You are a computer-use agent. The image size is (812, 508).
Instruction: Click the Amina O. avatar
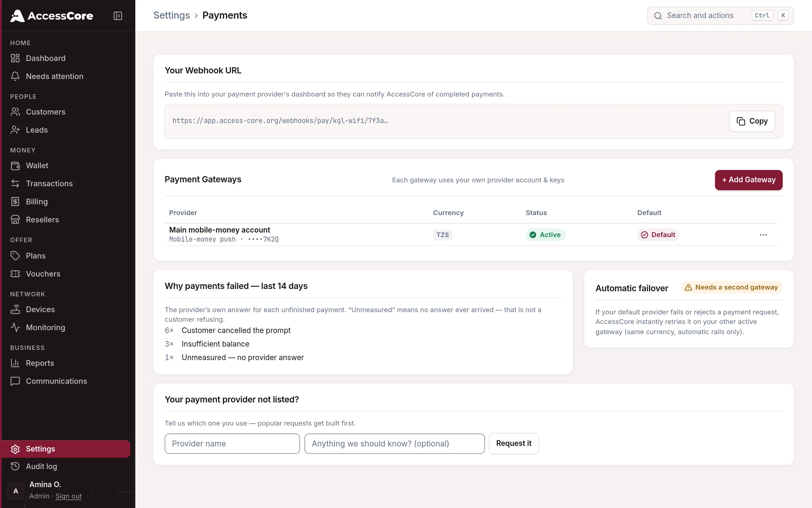coord(16,491)
